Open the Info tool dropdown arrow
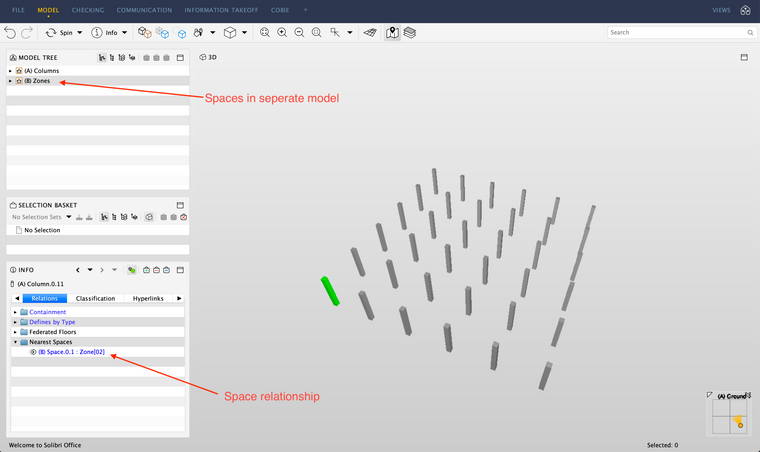Image resolution: width=760 pixels, height=452 pixels. pyautogui.click(x=125, y=32)
